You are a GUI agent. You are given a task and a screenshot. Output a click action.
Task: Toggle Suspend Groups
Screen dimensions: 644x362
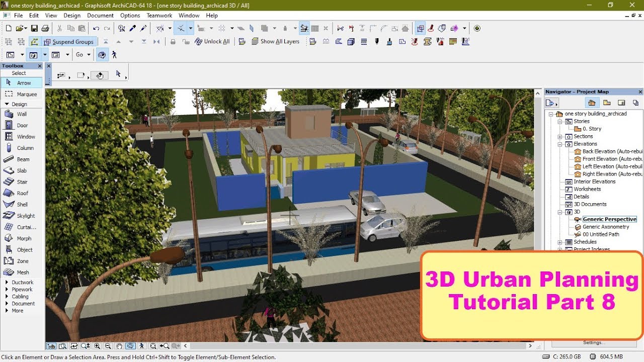point(68,42)
